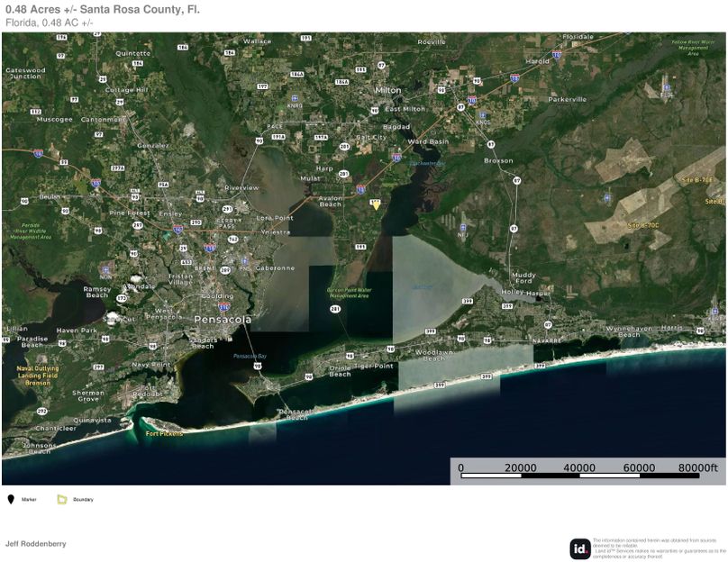Screen dimensions: 728x562
Task: Click the title text 0.48 Acres Santa Rosa County
Action: click(x=106, y=11)
